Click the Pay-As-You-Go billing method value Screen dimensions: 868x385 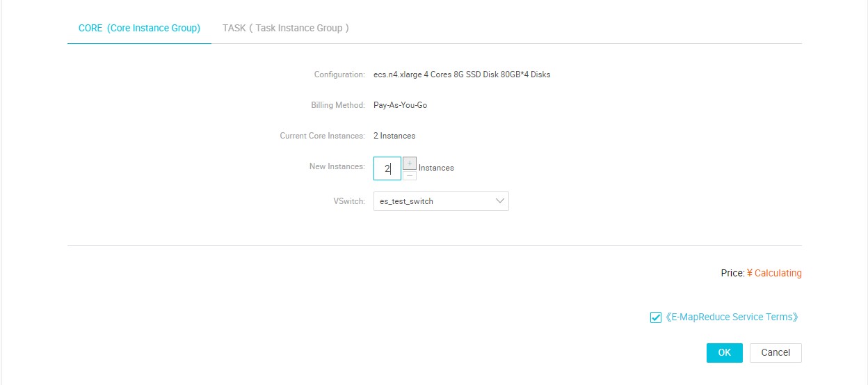pos(400,105)
